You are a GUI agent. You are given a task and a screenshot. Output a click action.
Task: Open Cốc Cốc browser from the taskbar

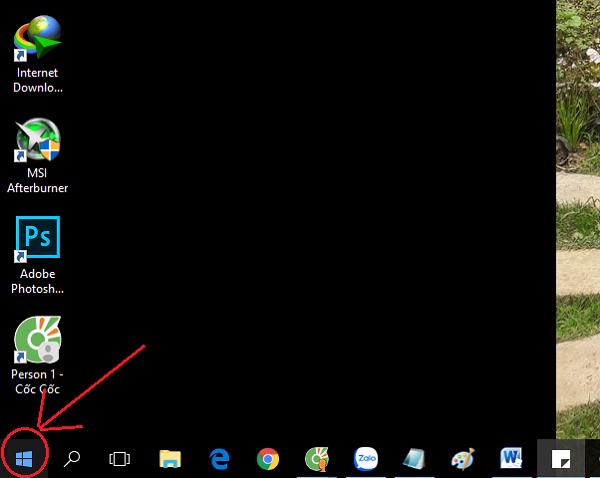317,459
